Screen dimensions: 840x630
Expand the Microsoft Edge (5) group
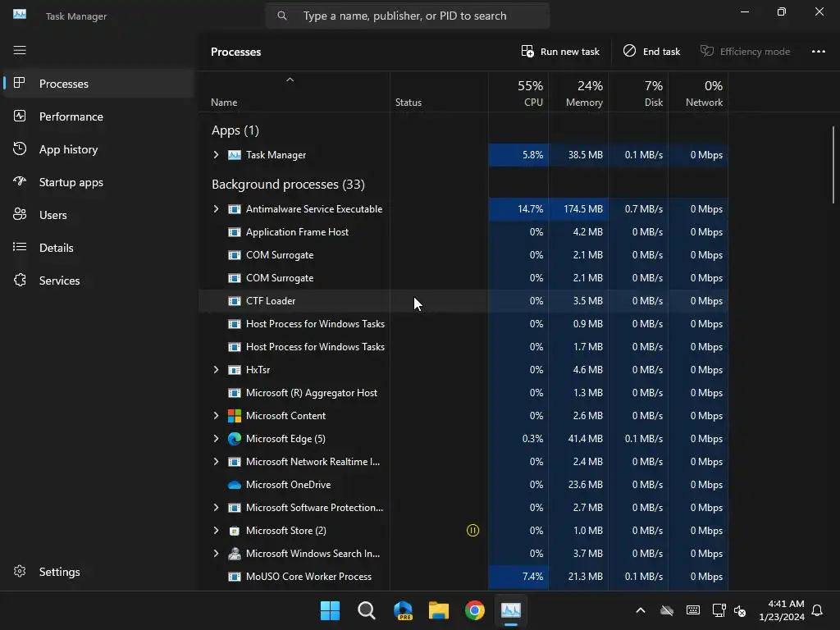(x=216, y=439)
